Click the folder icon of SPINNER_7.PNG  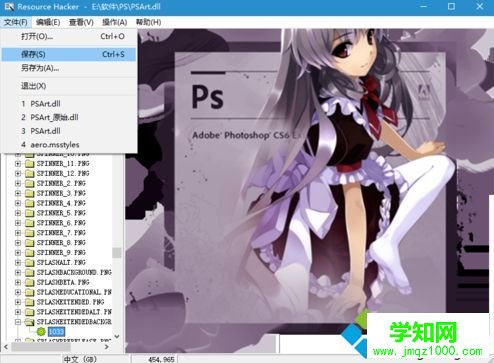[30, 233]
